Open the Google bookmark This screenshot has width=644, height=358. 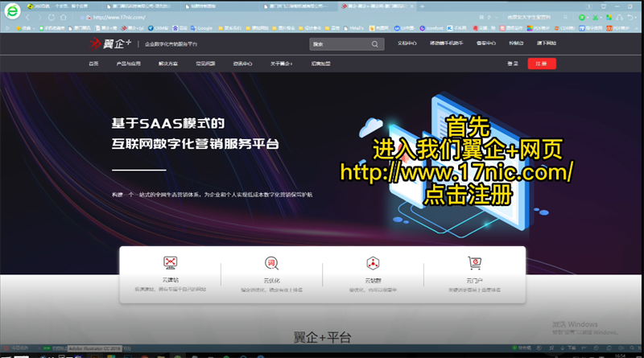click(202, 28)
